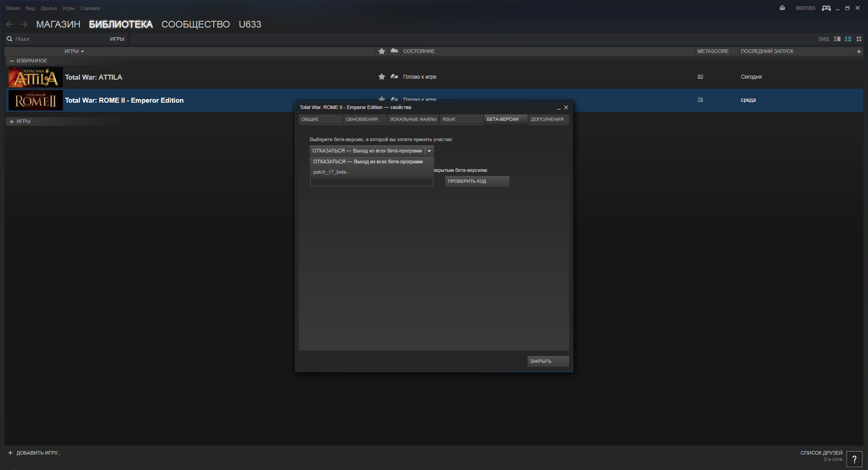
Task: Select Total War: ATTILA game row title
Action: [94, 77]
